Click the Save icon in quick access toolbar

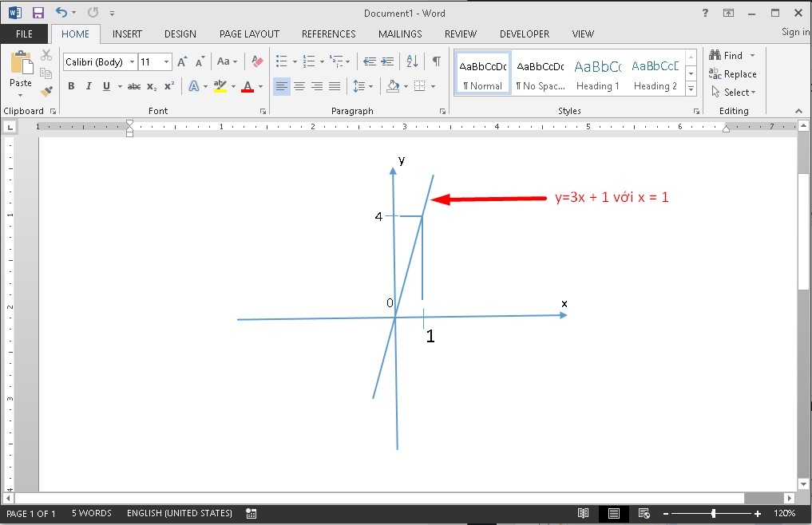[38, 13]
